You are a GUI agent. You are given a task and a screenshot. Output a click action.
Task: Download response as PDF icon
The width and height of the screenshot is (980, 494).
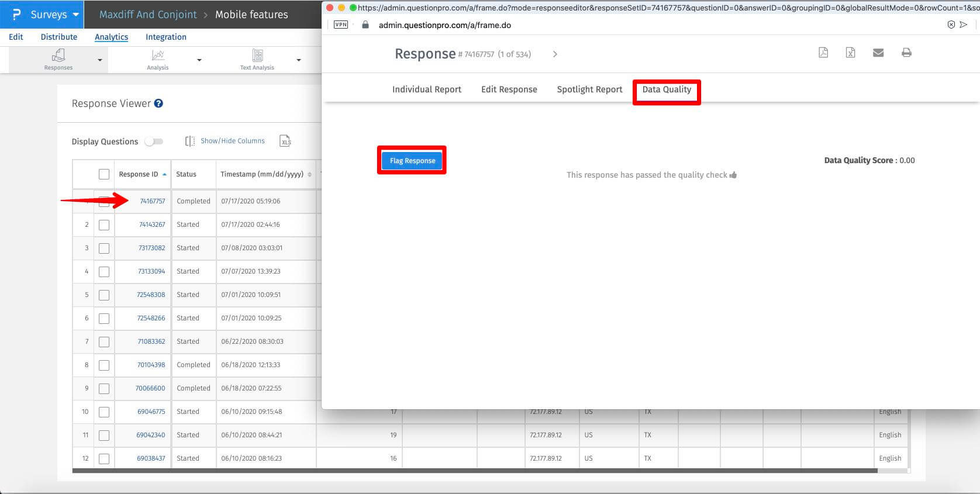pyautogui.click(x=823, y=53)
